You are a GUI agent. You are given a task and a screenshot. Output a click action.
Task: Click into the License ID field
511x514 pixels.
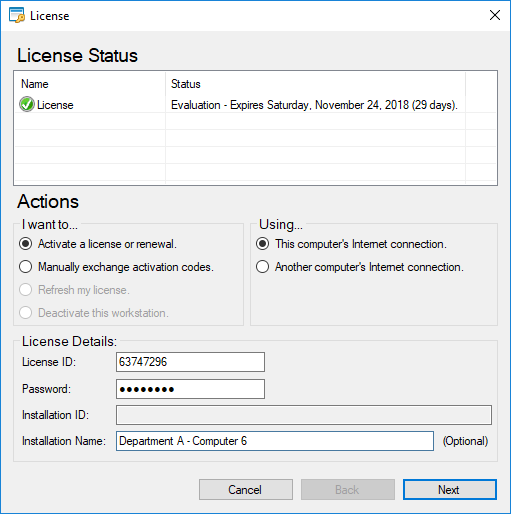pyautogui.click(x=190, y=362)
